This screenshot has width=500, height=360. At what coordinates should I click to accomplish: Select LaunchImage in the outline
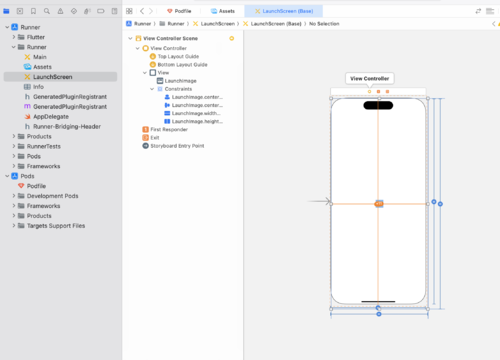tap(181, 81)
